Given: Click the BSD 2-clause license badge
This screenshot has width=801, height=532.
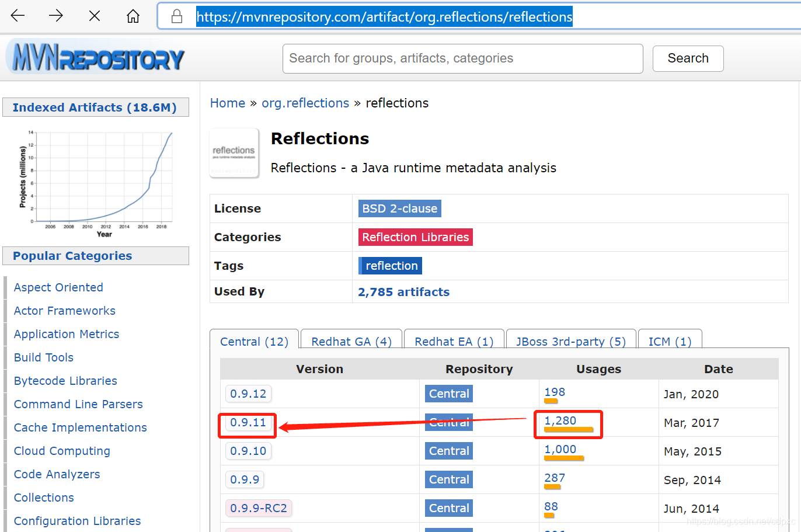Looking at the screenshot, I should pyautogui.click(x=399, y=208).
